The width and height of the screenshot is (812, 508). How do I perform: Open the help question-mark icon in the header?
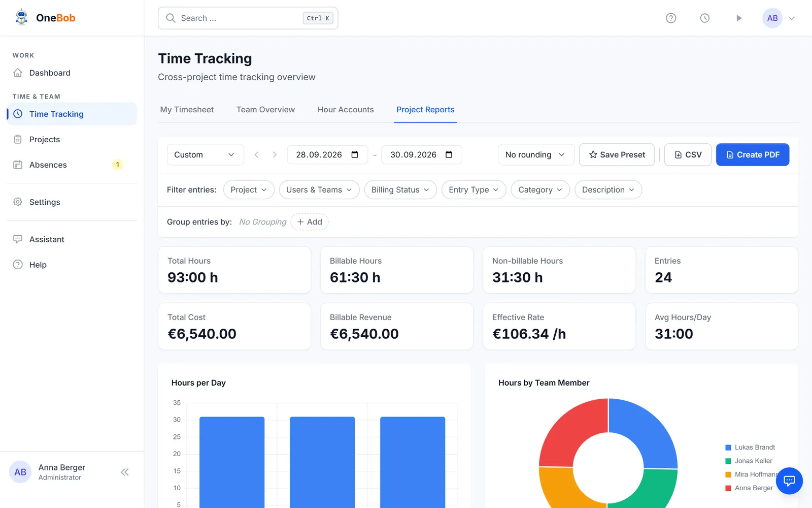[x=671, y=18]
